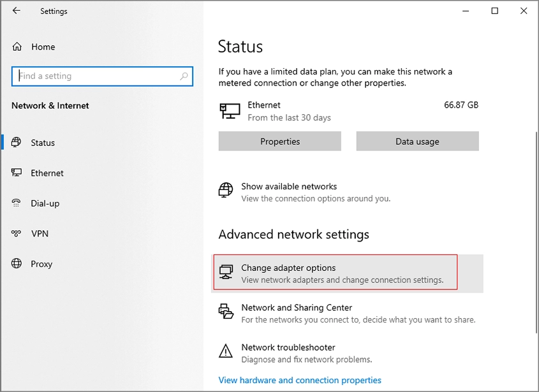
Task: Click the vertical scrollbar on right
Action: coord(536,232)
